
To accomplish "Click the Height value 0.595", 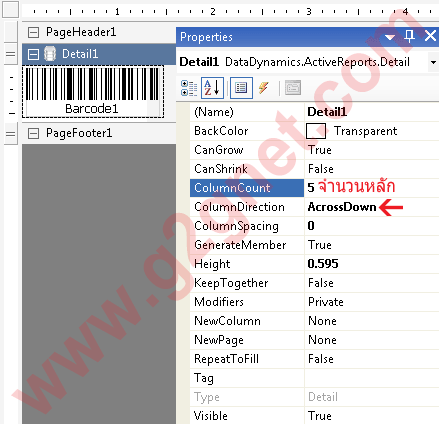I will [323, 264].
